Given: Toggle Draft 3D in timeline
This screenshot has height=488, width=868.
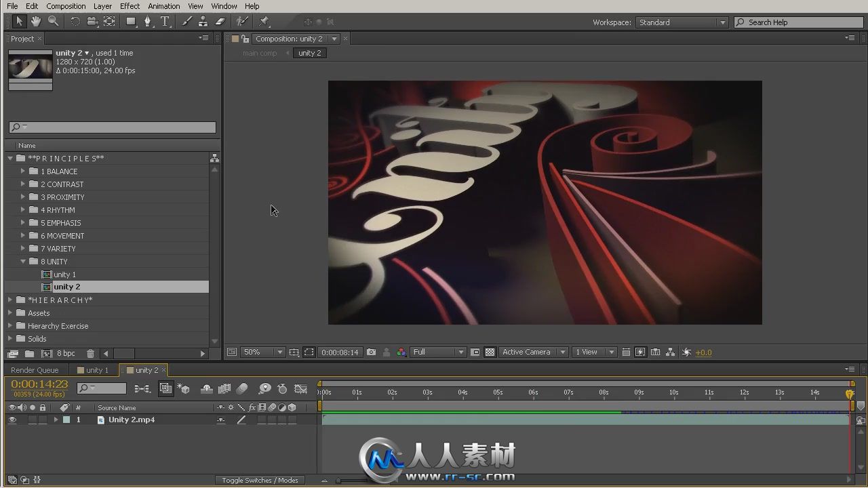Looking at the screenshot, I should point(183,388).
